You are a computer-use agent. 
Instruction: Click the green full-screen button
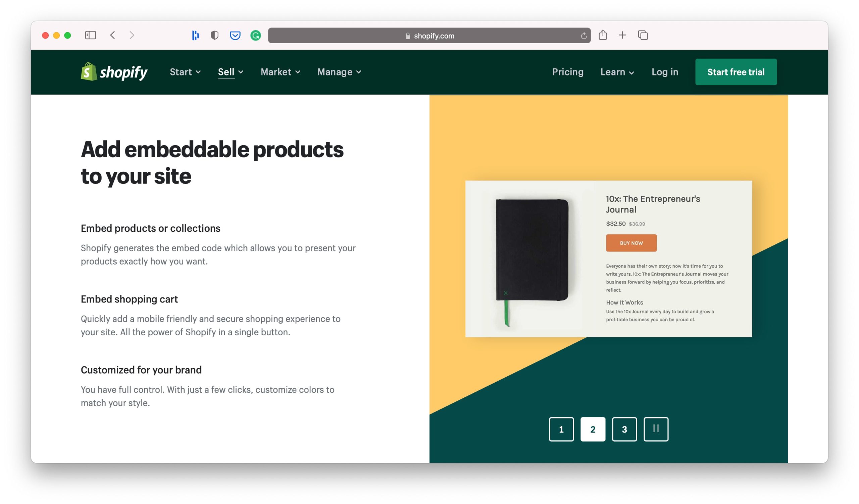tap(67, 36)
